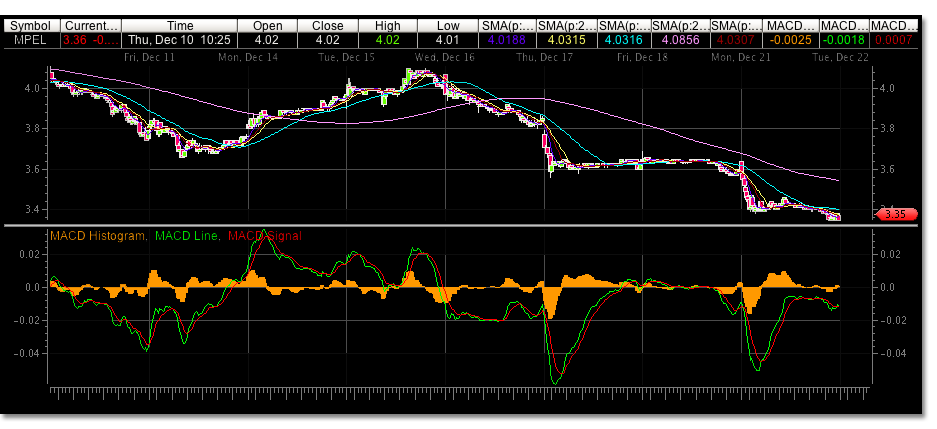This screenshot has width=937, height=429.
Task: Click the Mon, Dec 21 date label
Action: pyautogui.click(x=735, y=58)
